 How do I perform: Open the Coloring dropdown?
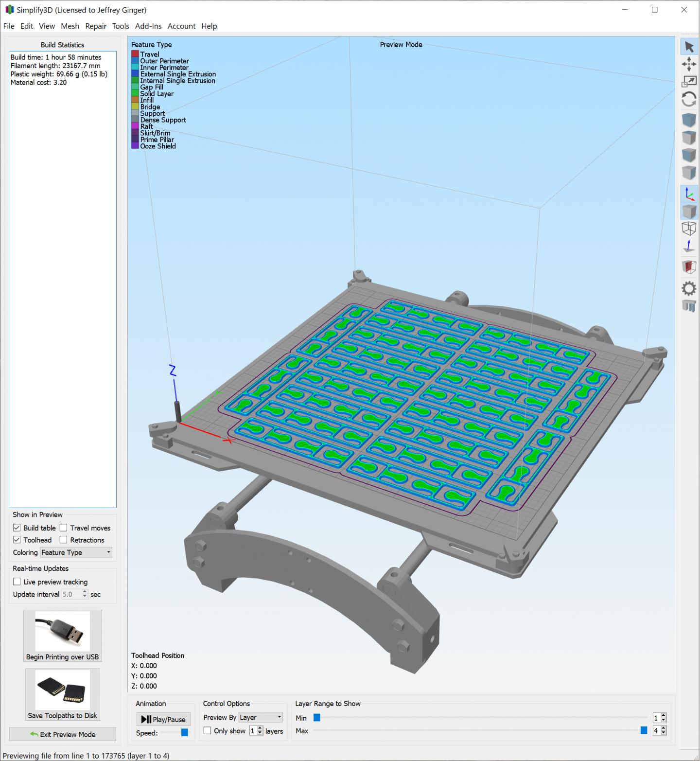[x=76, y=552]
